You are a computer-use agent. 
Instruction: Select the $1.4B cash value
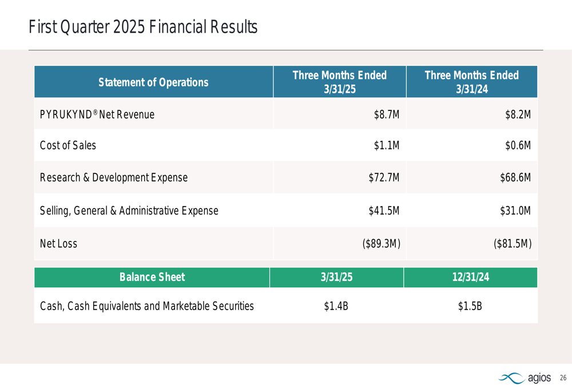pos(336,306)
